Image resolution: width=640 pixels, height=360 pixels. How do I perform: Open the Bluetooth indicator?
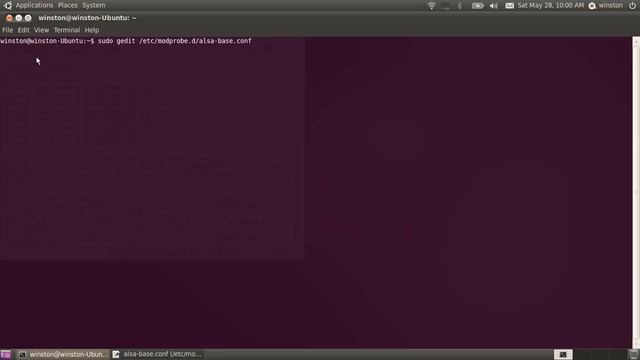(460, 6)
